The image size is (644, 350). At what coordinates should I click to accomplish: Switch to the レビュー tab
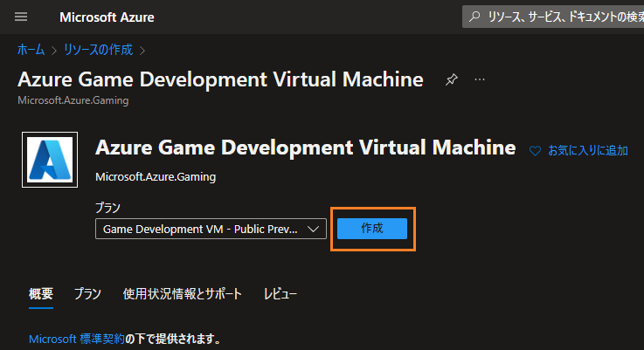click(x=280, y=294)
